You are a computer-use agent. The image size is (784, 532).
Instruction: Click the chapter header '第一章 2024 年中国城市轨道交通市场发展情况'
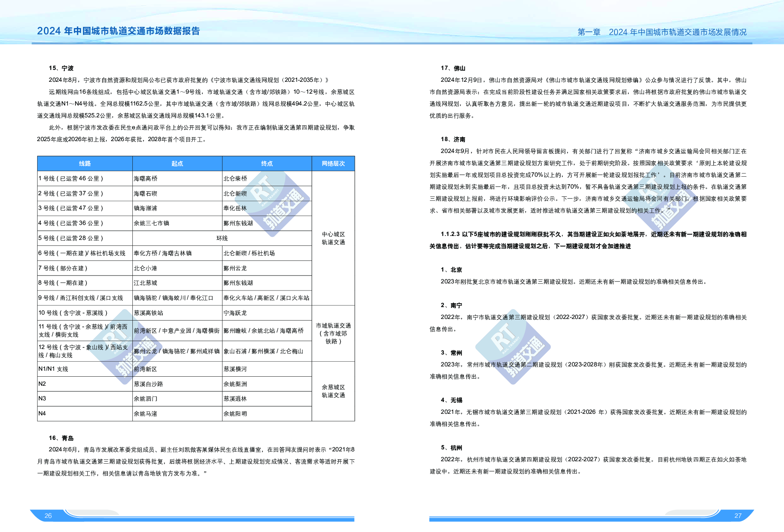pos(662,32)
